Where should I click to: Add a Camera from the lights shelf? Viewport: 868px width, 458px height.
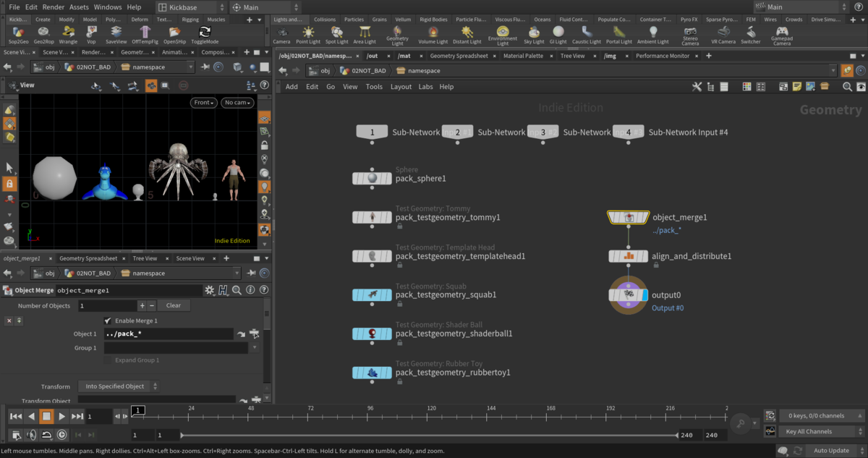281,35
